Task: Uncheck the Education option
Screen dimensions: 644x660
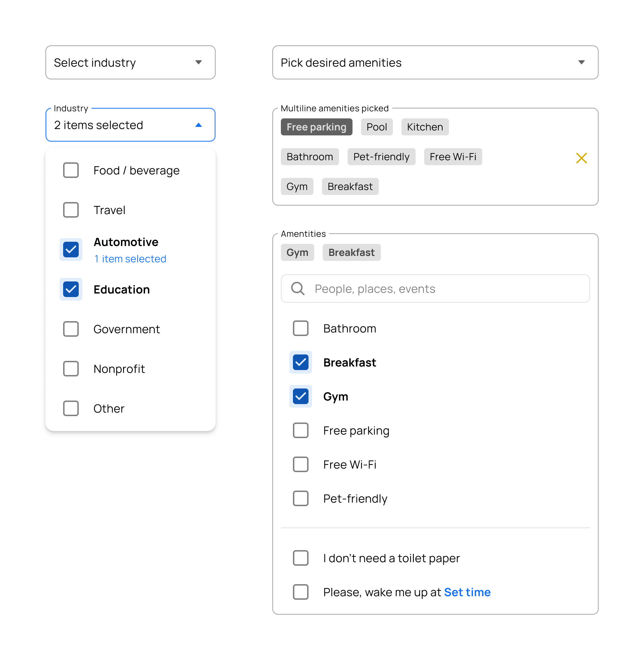Action: tap(71, 289)
